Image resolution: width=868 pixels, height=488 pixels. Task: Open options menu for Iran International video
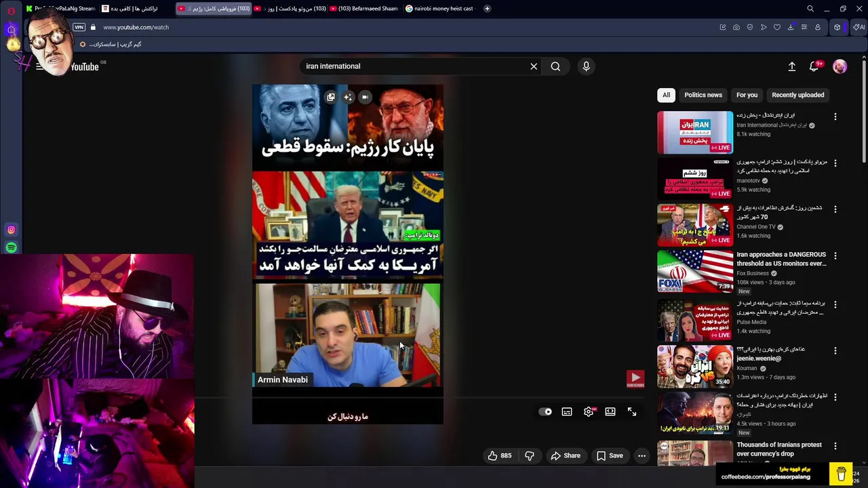[x=835, y=117]
